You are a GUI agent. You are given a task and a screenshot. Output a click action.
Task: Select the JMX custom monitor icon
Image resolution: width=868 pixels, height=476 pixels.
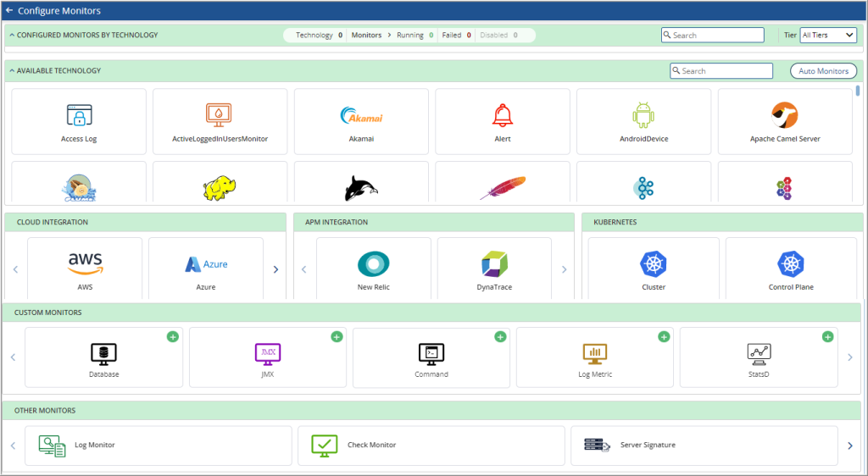(x=267, y=354)
